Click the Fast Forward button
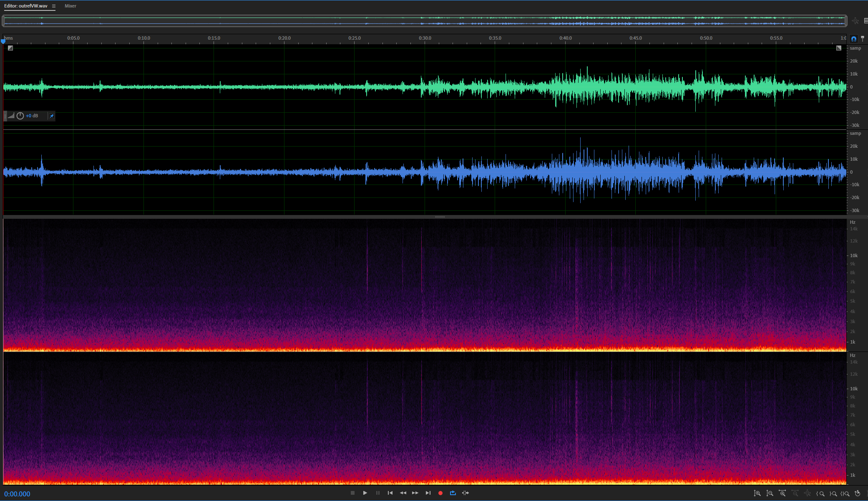The image size is (868, 501). click(x=415, y=493)
